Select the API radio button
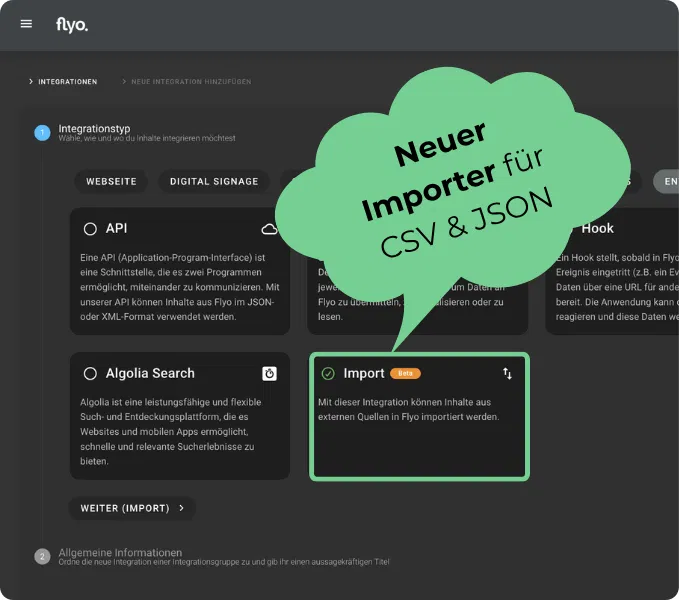The width and height of the screenshot is (679, 600). point(90,229)
